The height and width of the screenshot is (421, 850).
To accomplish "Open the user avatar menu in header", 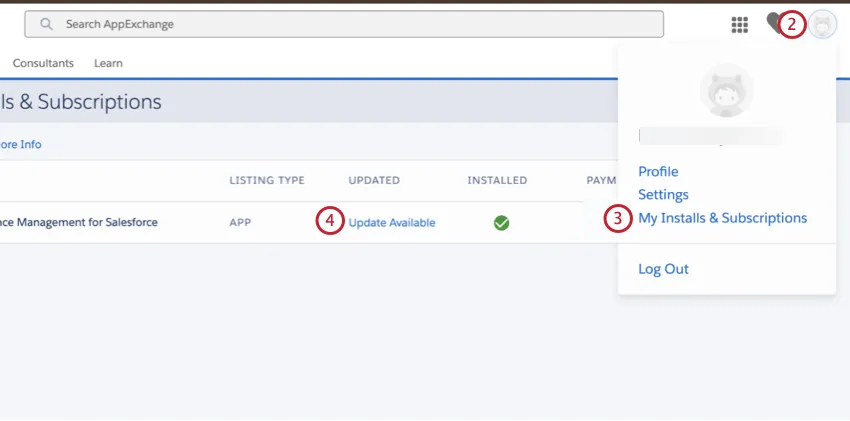I will click(x=822, y=25).
